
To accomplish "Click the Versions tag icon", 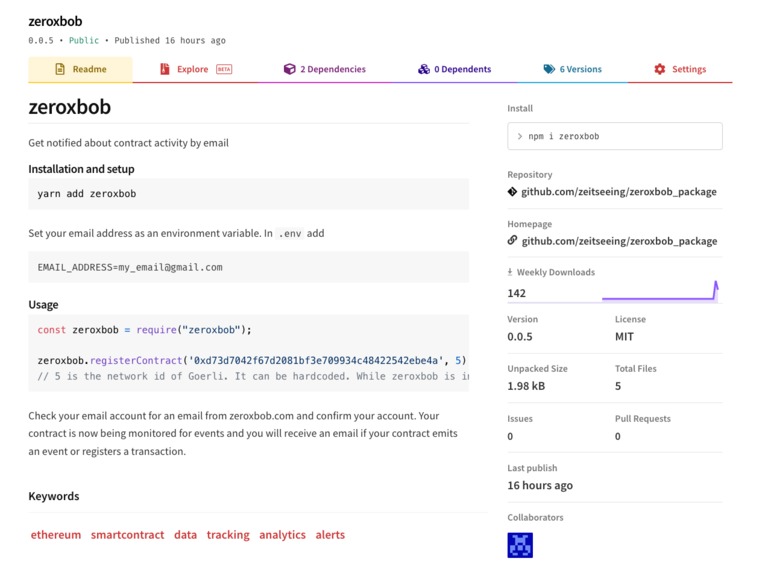I will (x=549, y=69).
